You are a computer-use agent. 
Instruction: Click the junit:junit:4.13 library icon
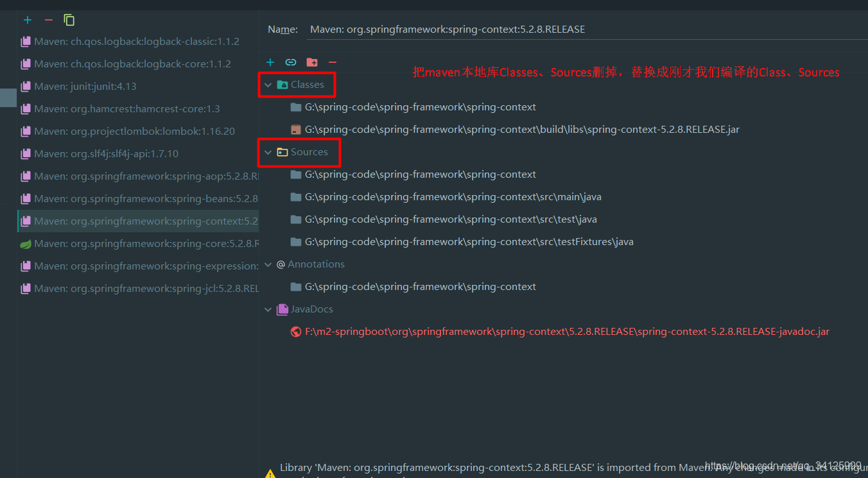tap(26, 86)
